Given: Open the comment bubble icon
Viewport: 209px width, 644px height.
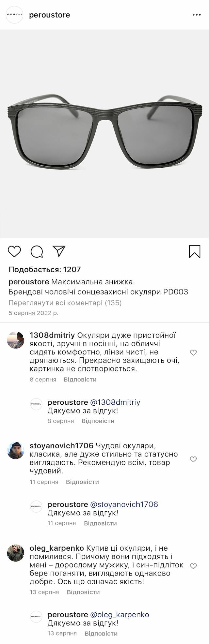Looking at the screenshot, I should (37, 251).
